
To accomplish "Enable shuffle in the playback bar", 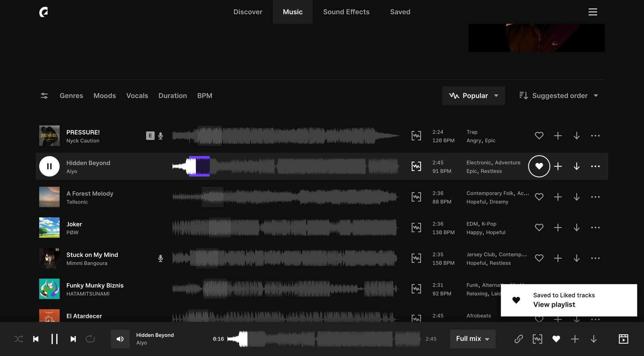I will pos(19,339).
